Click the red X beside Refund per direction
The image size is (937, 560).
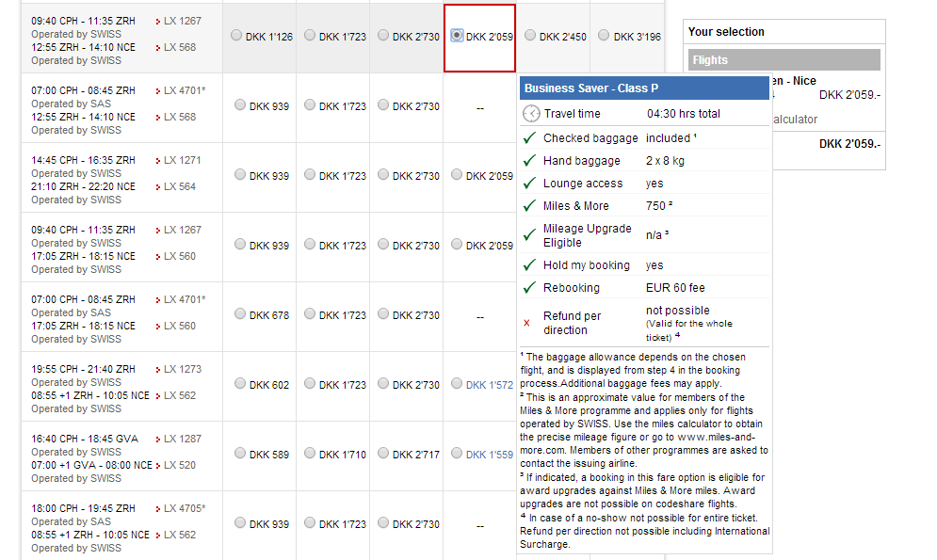click(x=526, y=323)
